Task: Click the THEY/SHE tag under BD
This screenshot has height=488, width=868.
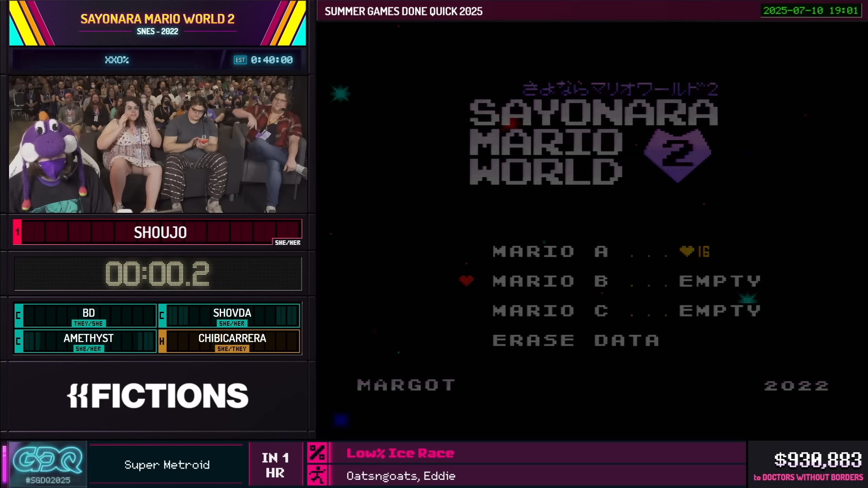Action: [88, 324]
